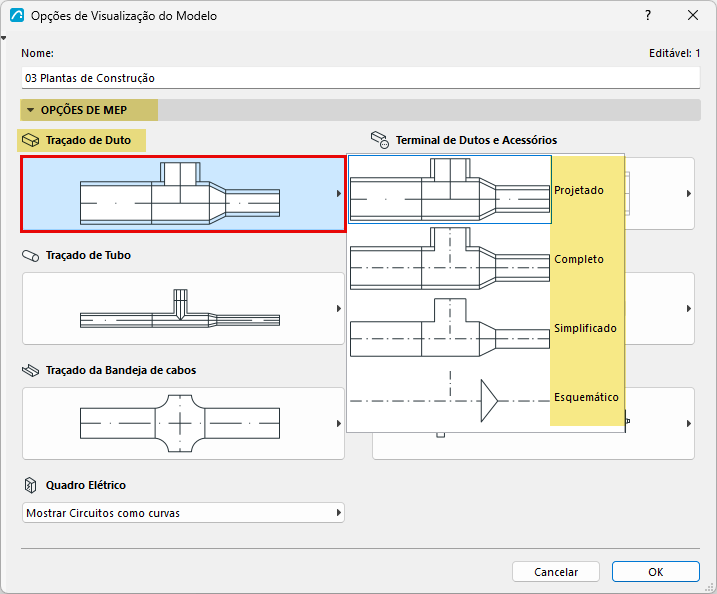Click the Cancelar button
This screenshot has height=594, width=717.
[x=556, y=572]
